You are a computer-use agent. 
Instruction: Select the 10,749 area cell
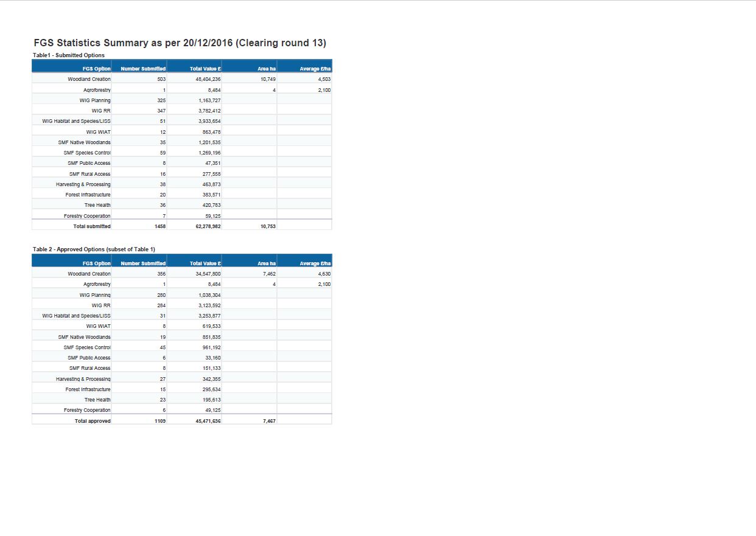tap(268, 79)
